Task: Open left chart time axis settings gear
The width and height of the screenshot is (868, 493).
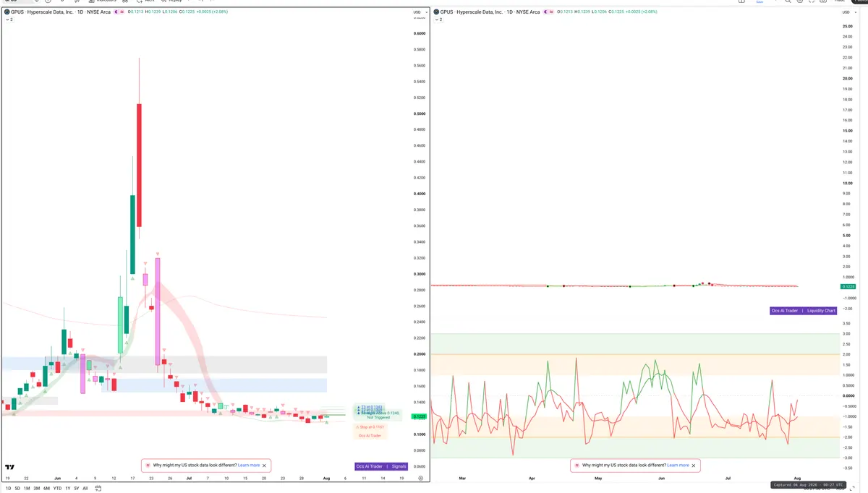Action: 420,479
